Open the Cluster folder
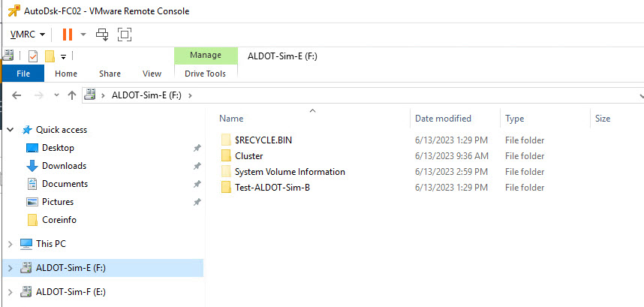 click(248, 156)
